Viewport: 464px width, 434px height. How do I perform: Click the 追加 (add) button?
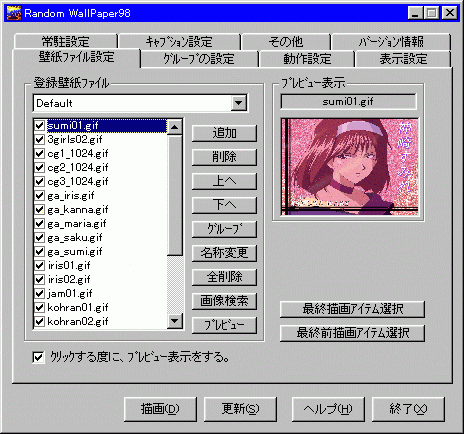click(224, 133)
